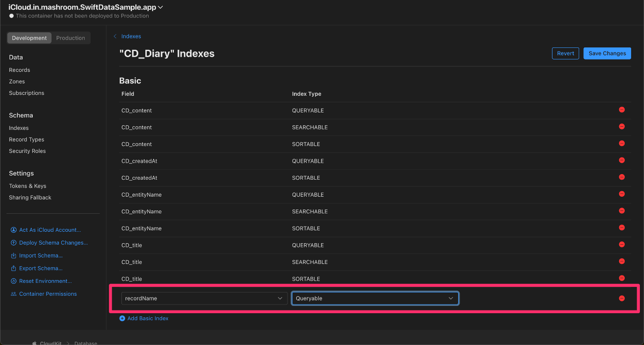Switch to the Production environment

click(x=70, y=38)
